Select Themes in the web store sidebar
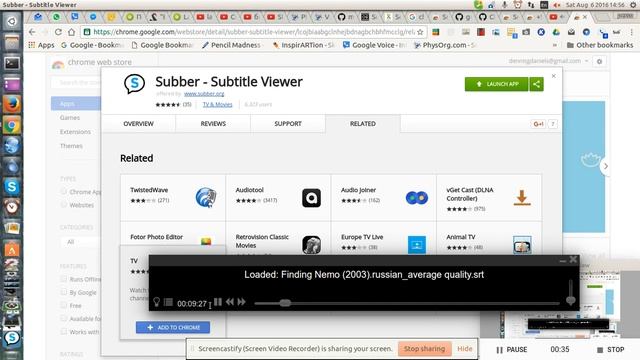This screenshot has height=360, width=640. click(x=71, y=146)
